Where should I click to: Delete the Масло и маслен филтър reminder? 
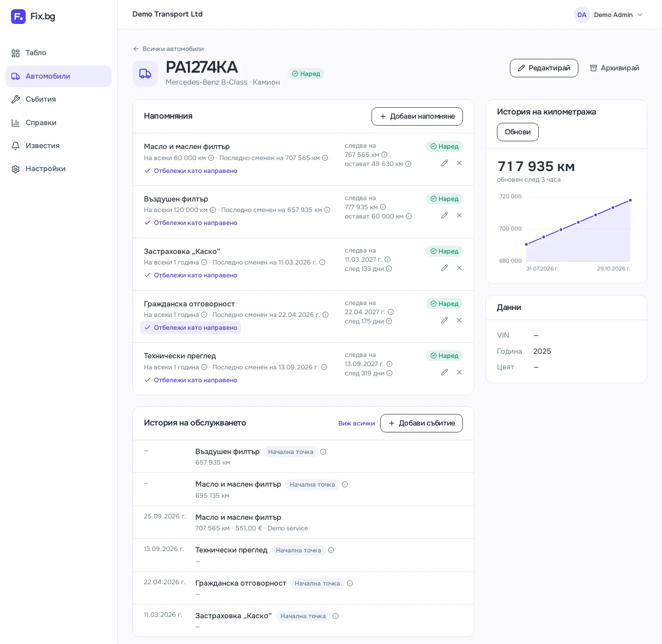coord(459,163)
